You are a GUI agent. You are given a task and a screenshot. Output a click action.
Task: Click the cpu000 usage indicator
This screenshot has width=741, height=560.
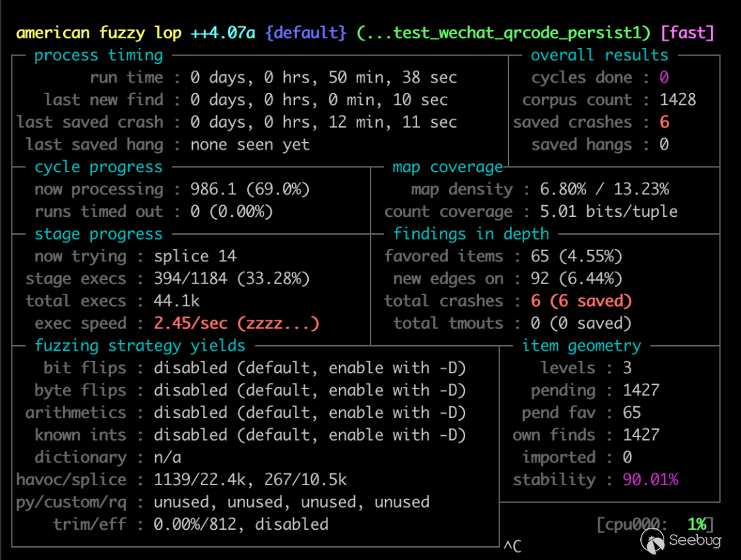click(655, 525)
